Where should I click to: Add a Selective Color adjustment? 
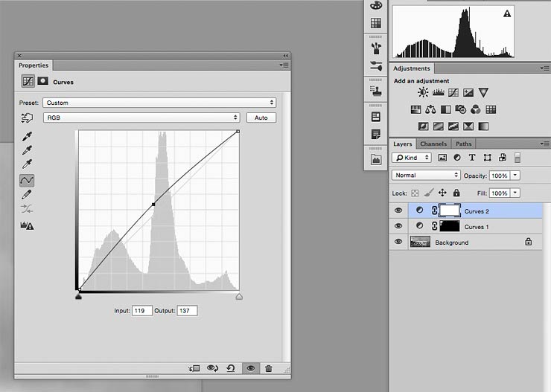tap(468, 126)
